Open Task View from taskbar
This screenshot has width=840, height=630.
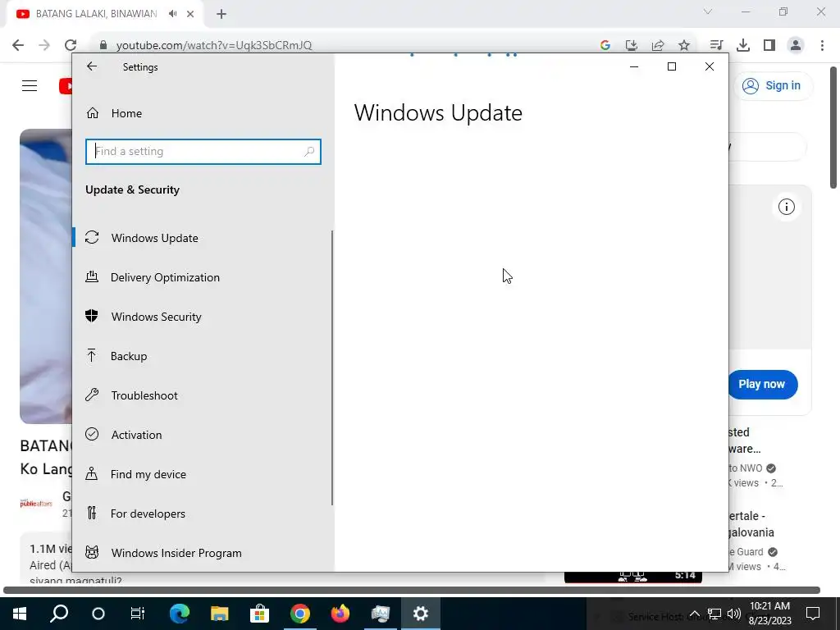click(x=138, y=614)
